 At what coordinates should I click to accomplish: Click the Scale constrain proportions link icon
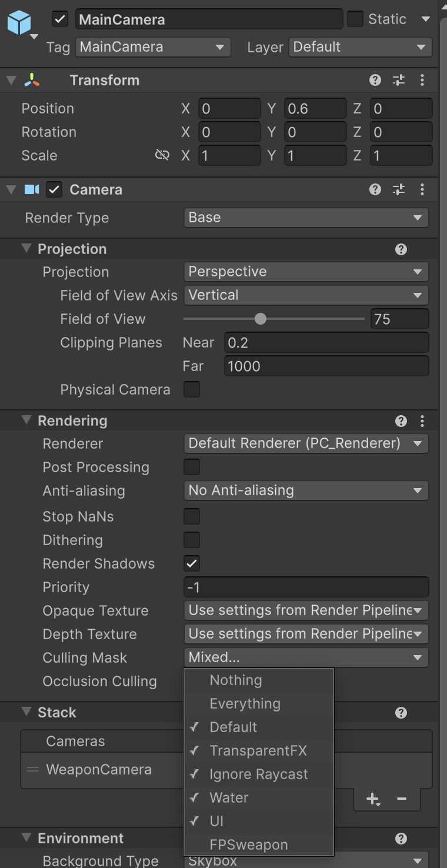[162, 155]
